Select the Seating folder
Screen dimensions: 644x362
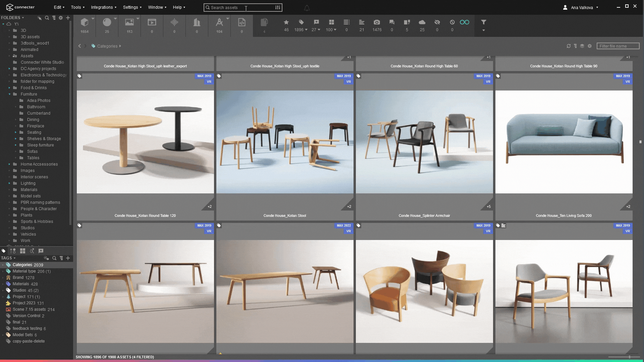pyautogui.click(x=34, y=132)
